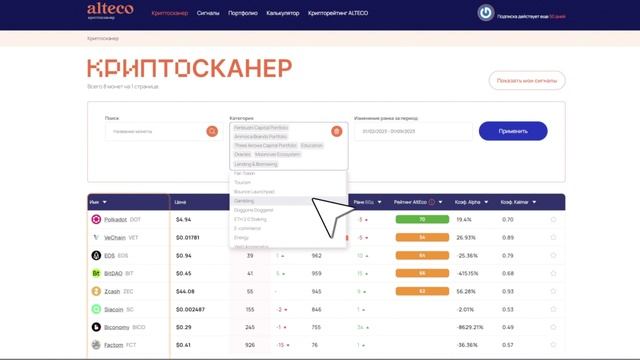Viewport: 640px width, 360px height.
Task: Click the Lending & Borrowing category tag
Action: pos(256,164)
